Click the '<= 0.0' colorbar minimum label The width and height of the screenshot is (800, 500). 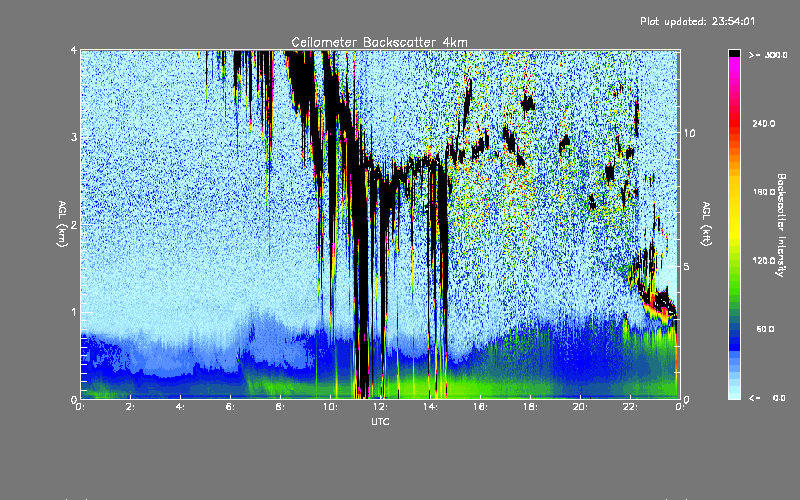coord(767,398)
